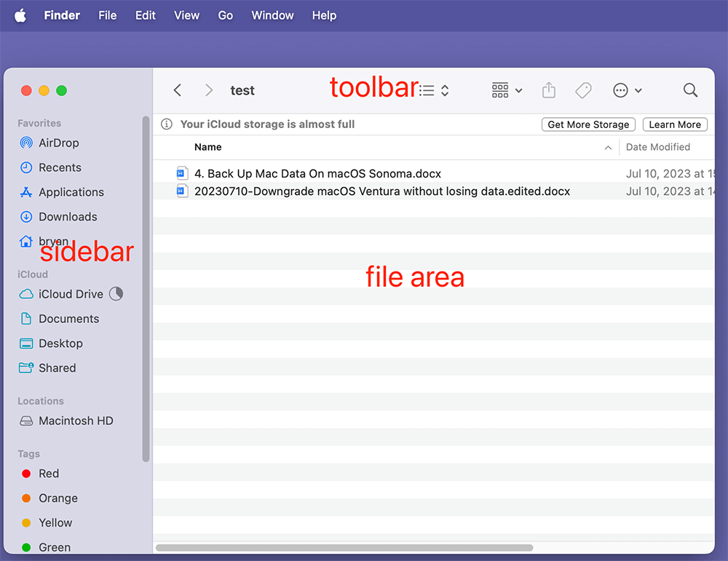Open search with the magnifying glass icon
Image resolution: width=728 pixels, height=561 pixels.
click(689, 90)
